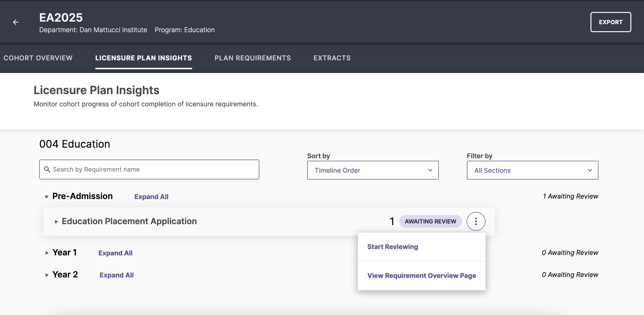Click the count '1' beside Awaiting Review badge
644x315 pixels.
(x=392, y=221)
